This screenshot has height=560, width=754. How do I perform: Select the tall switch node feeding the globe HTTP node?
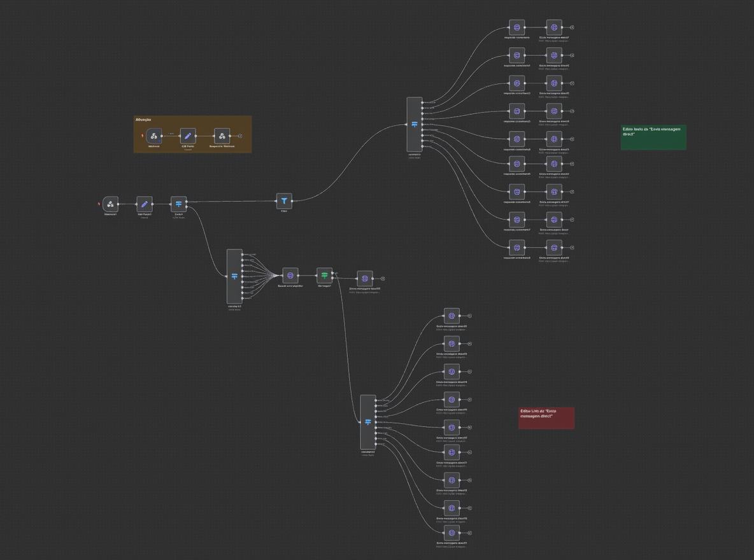[x=234, y=276]
